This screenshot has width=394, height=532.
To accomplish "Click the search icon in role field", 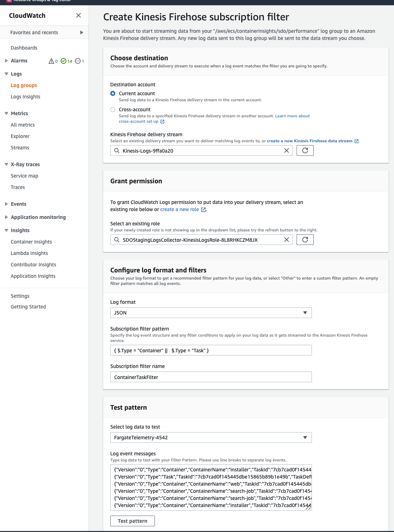I will [117, 240].
